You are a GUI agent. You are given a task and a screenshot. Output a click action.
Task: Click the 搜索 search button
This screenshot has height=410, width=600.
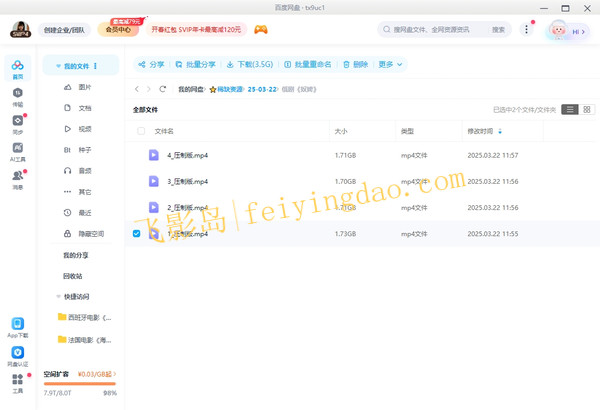[498, 29]
